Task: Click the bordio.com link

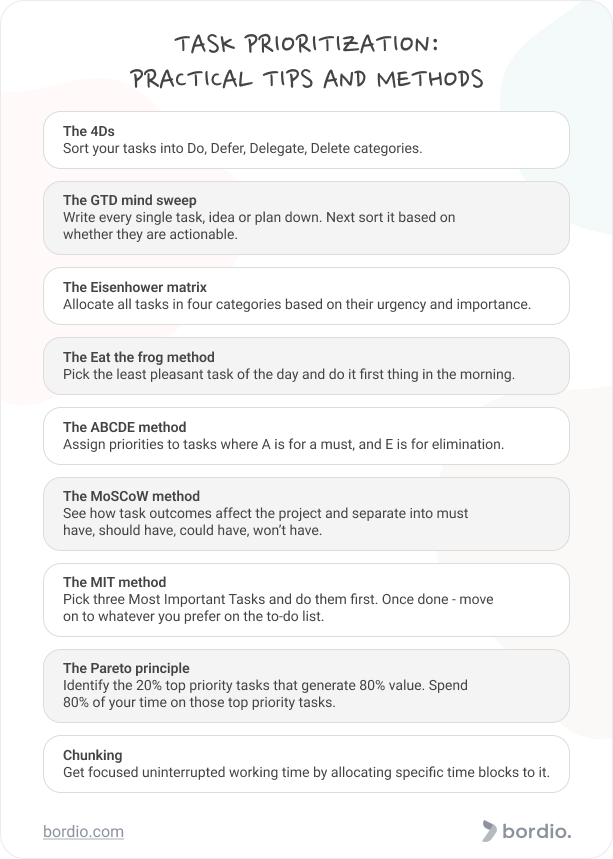Action: (x=83, y=832)
